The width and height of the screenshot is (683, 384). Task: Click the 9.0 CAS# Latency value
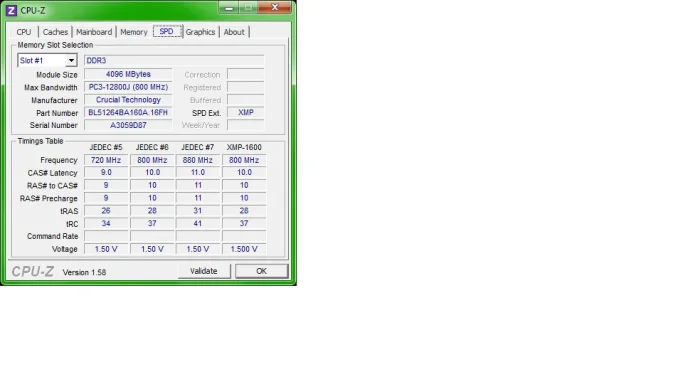(106, 172)
